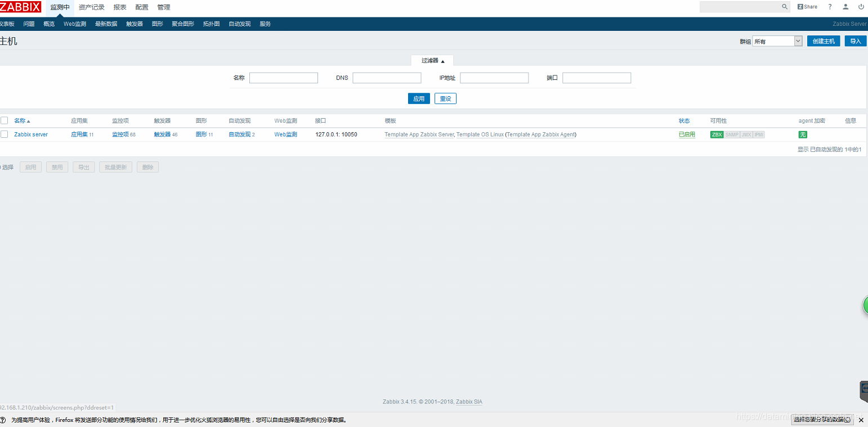Open the user profile icon
The width and height of the screenshot is (868, 427).
coord(845,7)
